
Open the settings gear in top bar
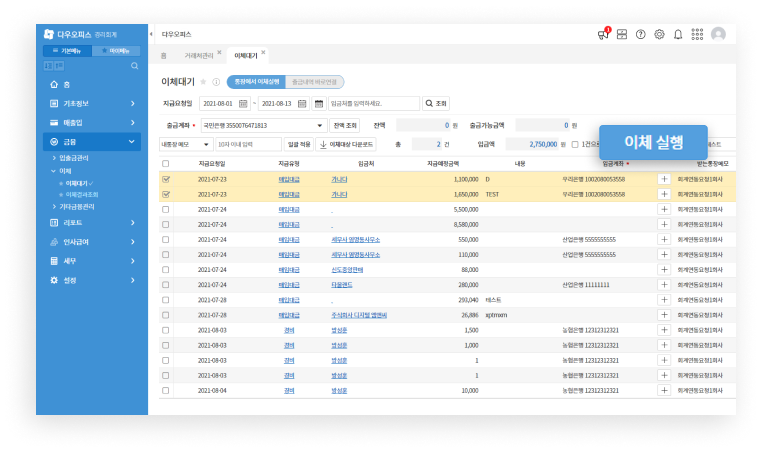tap(659, 34)
